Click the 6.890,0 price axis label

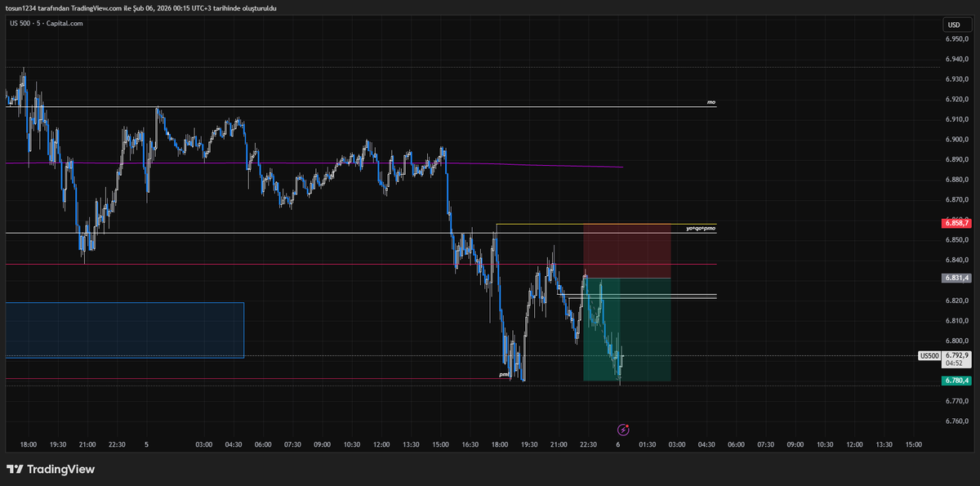click(957, 160)
